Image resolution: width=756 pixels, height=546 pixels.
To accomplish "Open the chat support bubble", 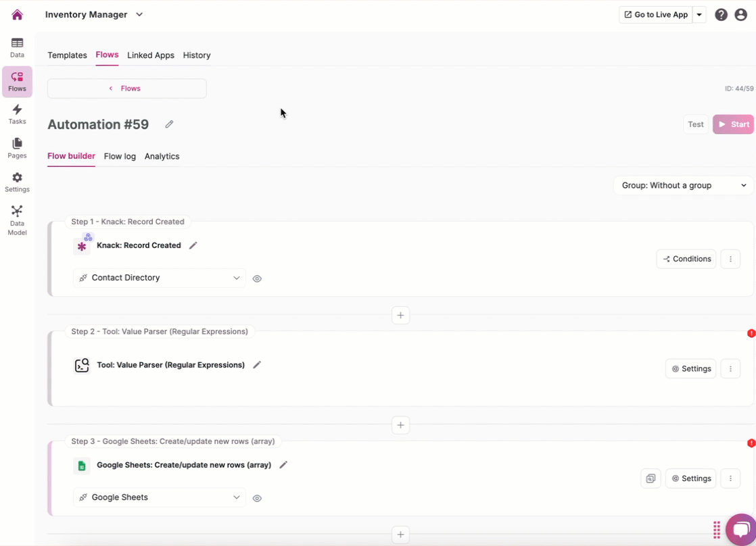I will click(x=742, y=529).
